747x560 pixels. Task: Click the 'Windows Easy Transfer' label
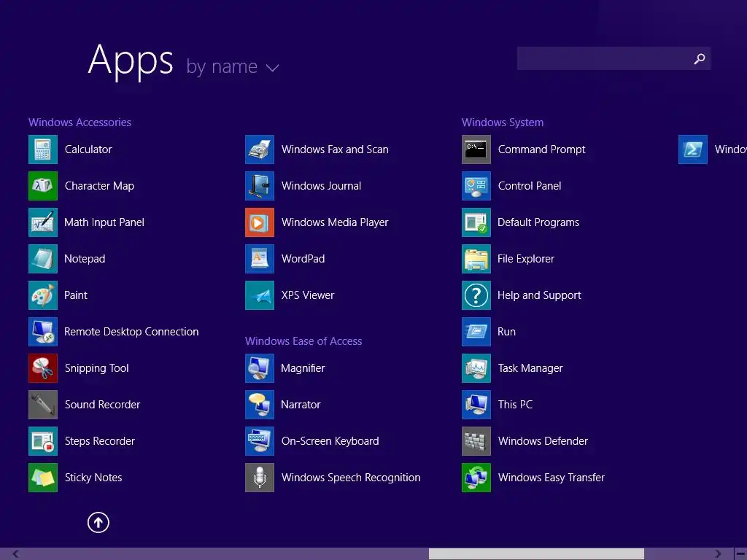551,478
